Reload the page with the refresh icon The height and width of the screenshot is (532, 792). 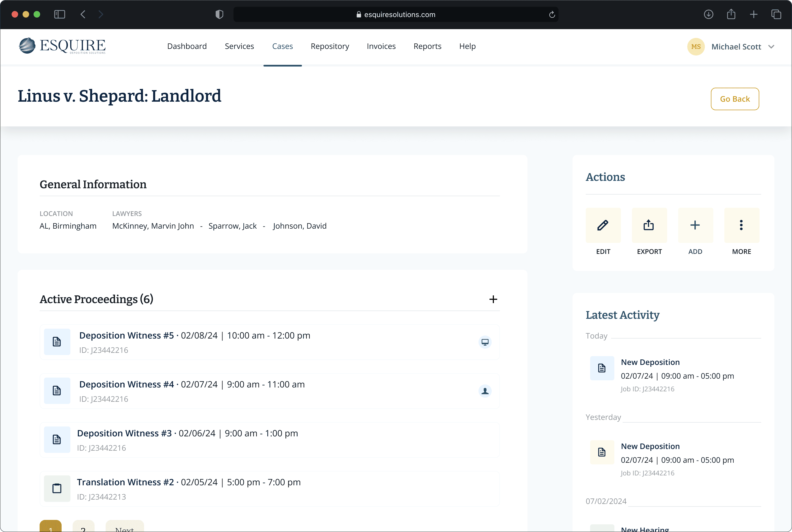point(552,15)
